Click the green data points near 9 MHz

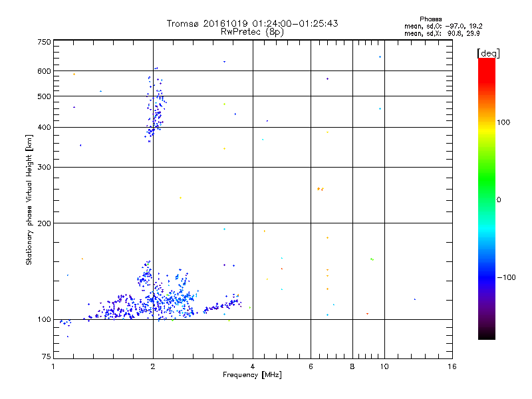click(x=372, y=259)
